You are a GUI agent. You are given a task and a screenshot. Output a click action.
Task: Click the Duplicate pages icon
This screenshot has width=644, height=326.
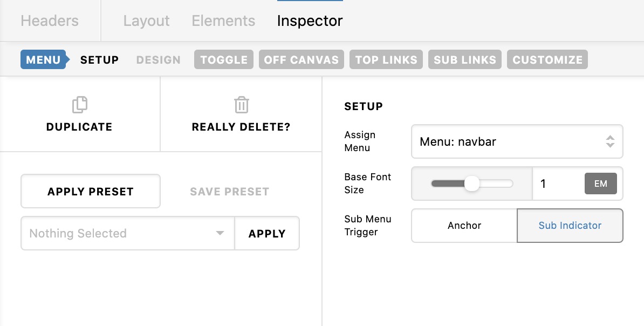tap(80, 105)
